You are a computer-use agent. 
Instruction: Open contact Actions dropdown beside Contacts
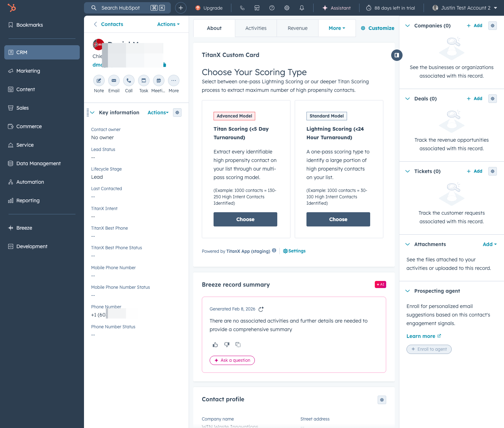(x=168, y=24)
